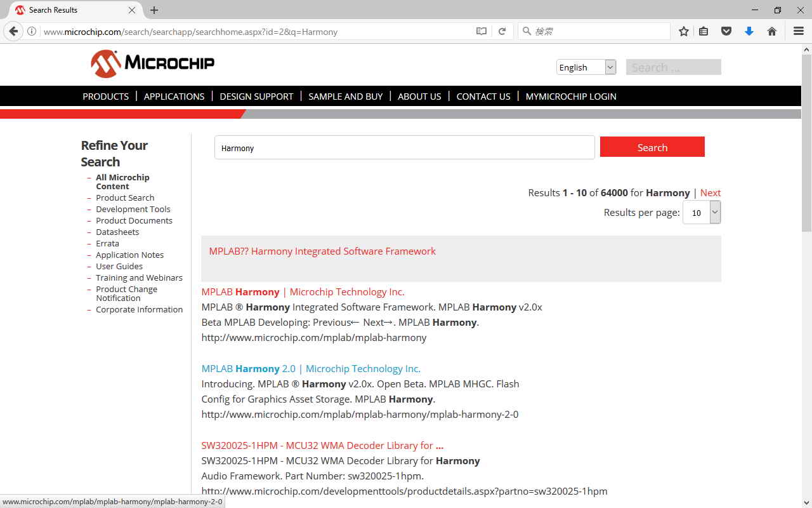The image size is (812, 508).
Task: Open the PRODUCTS menu
Action: 105,97
